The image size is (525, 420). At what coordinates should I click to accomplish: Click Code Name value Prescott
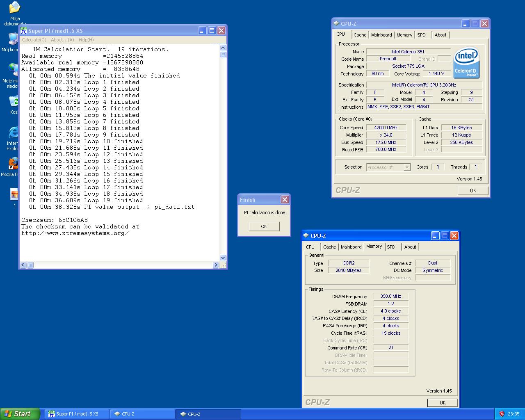[x=388, y=59]
